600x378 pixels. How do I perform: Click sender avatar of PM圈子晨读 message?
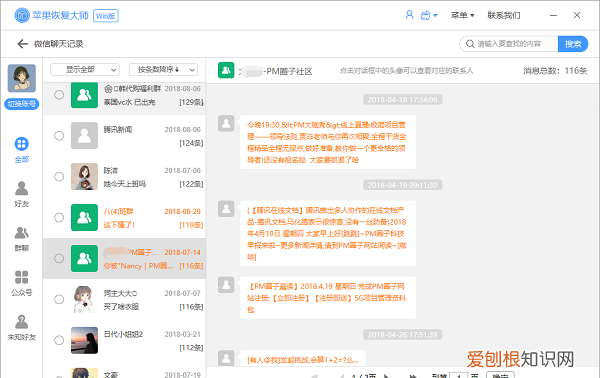tap(226, 285)
